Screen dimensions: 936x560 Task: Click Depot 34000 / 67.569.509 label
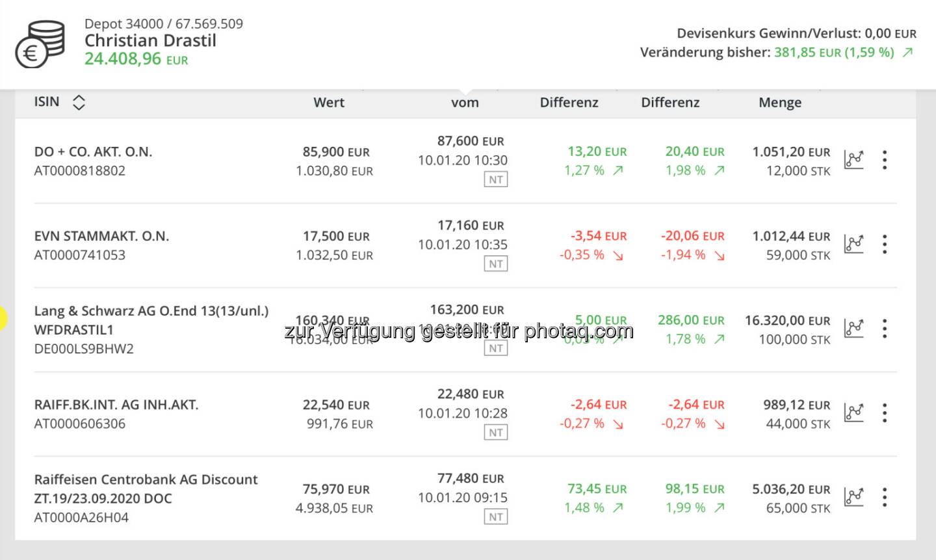tap(164, 24)
